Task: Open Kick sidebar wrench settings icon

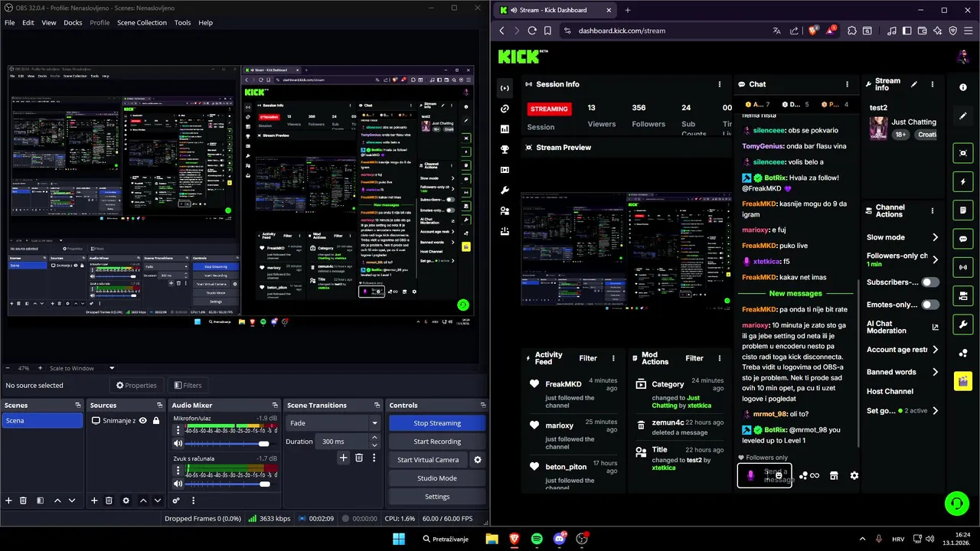Action: click(505, 191)
